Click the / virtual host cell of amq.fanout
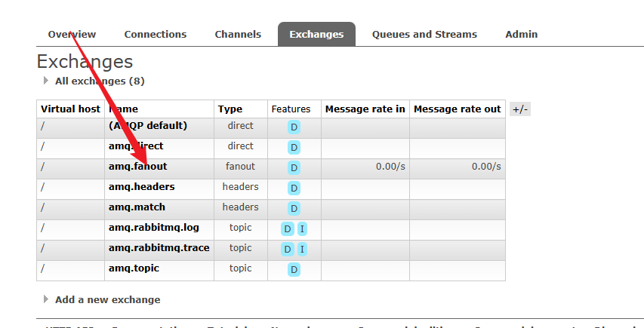 71,169
